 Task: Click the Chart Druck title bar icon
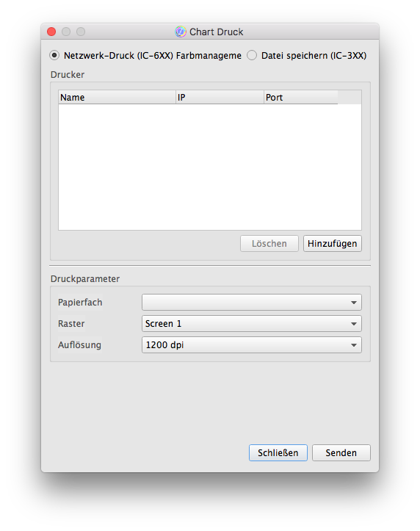pos(181,32)
